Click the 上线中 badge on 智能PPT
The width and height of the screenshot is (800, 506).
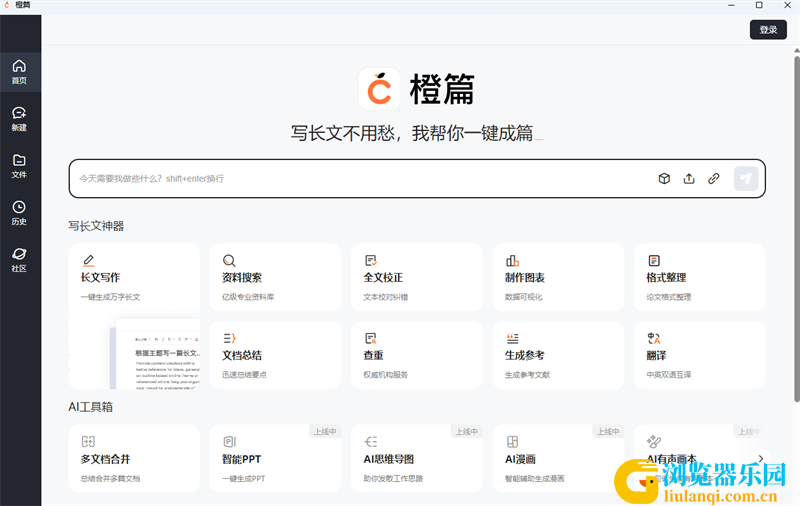pyautogui.click(x=325, y=432)
